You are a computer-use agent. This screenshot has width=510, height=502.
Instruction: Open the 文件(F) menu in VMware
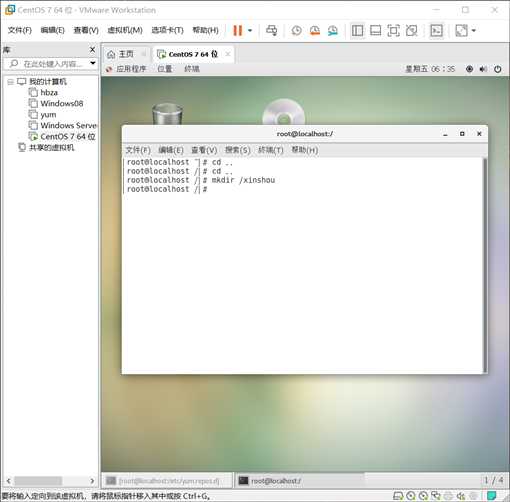point(20,30)
